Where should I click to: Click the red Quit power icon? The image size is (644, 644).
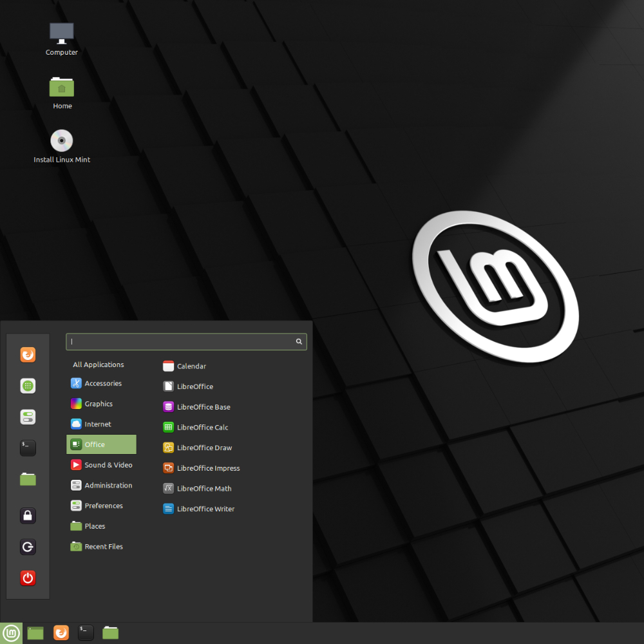click(28, 578)
